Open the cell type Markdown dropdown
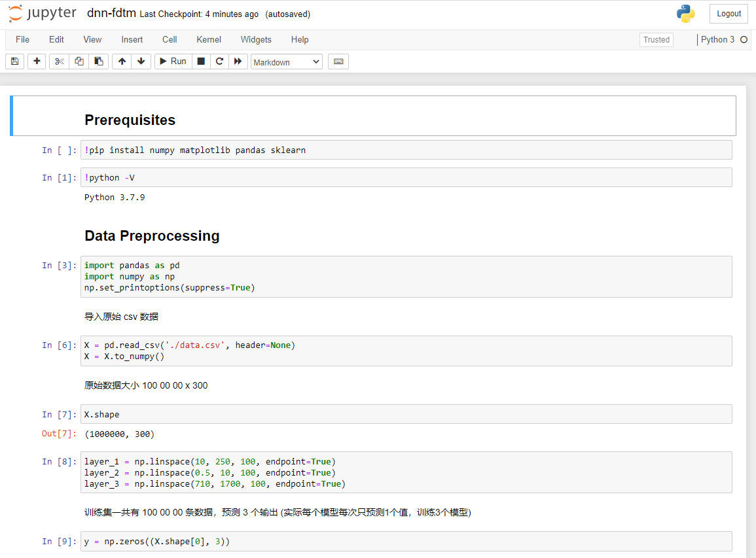This screenshot has width=756, height=558. (287, 62)
